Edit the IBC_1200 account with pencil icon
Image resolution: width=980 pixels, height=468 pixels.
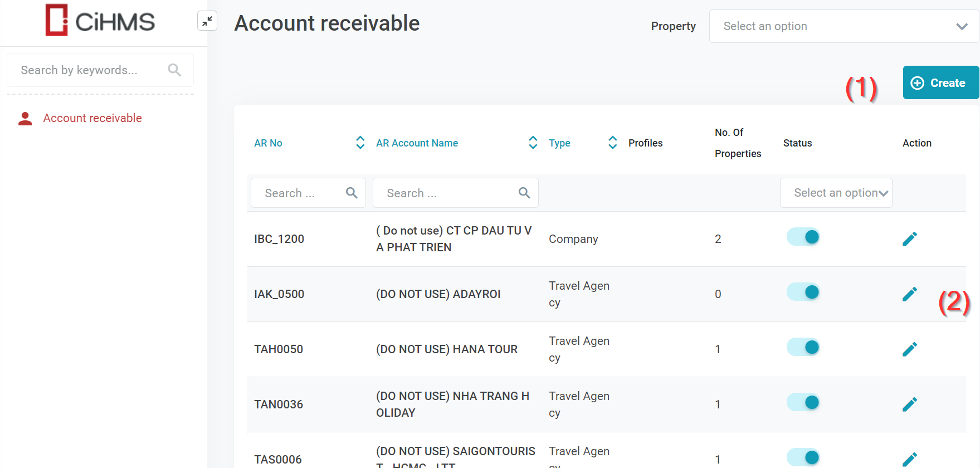pyautogui.click(x=909, y=239)
